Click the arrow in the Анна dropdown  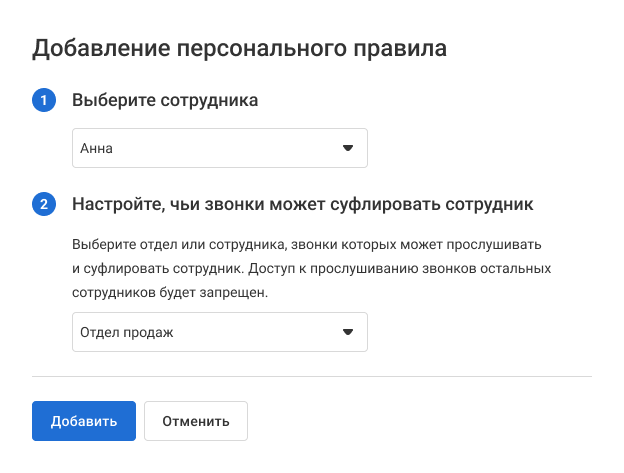click(348, 148)
